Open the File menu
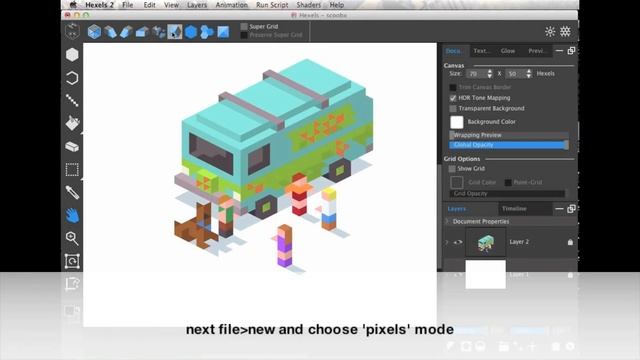 tap(128, 5)
